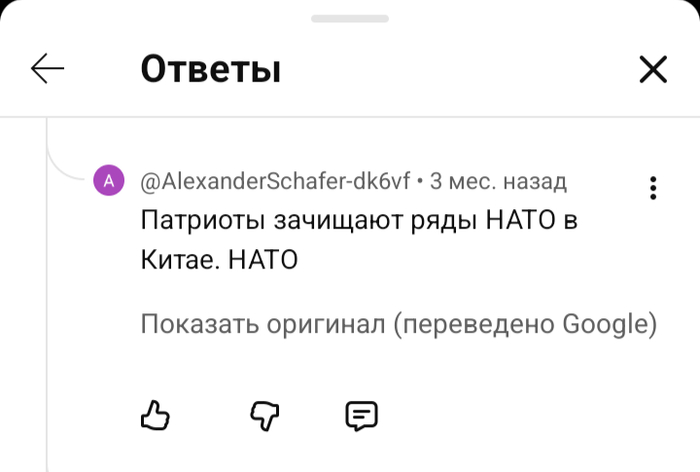Click "Показать оригинал" to show original text
Screen dimensions: 700x472
(262, 325)
